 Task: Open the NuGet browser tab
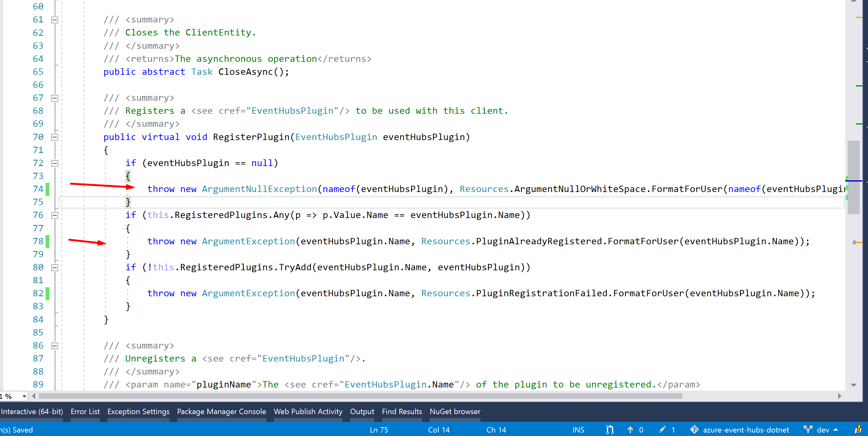455,411
